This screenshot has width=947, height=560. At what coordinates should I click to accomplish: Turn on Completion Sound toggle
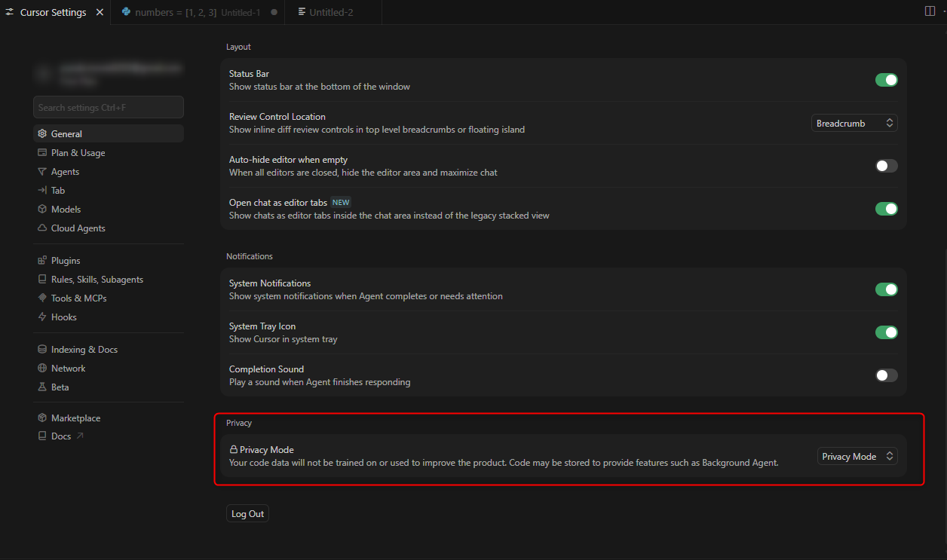[886, 375]
